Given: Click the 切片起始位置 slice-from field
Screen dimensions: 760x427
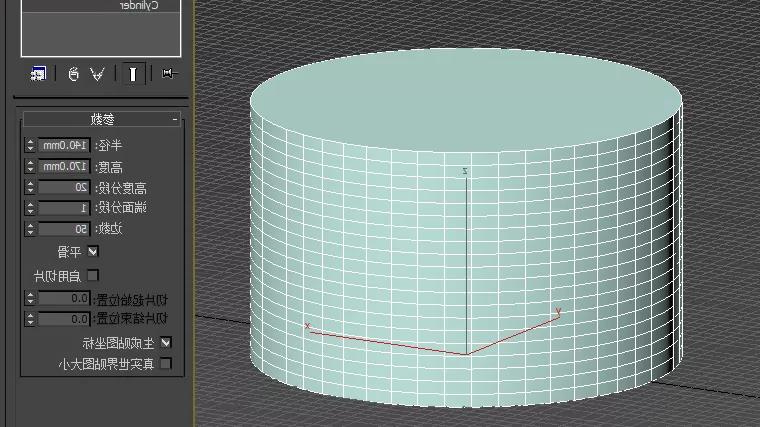Looking at the screenshot, I should pyautogui.click(x=66, y=298).
